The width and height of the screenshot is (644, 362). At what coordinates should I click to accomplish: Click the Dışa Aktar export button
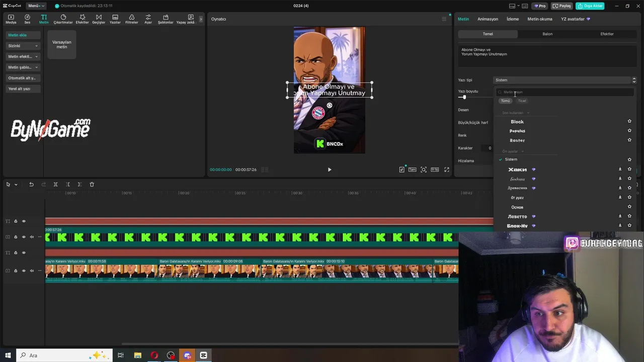590,6
